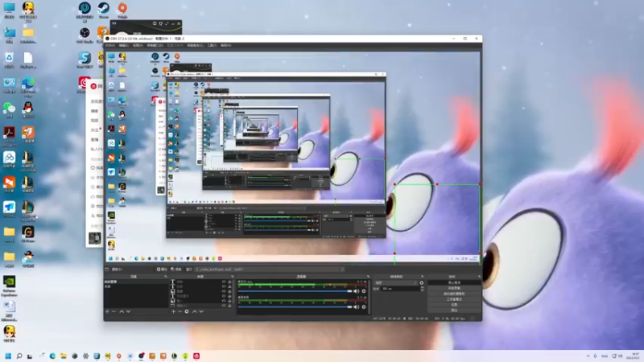This screenshot has width=644, height=362.
Task: Open Steam desktop shortcut
Action: click(104, 10)
